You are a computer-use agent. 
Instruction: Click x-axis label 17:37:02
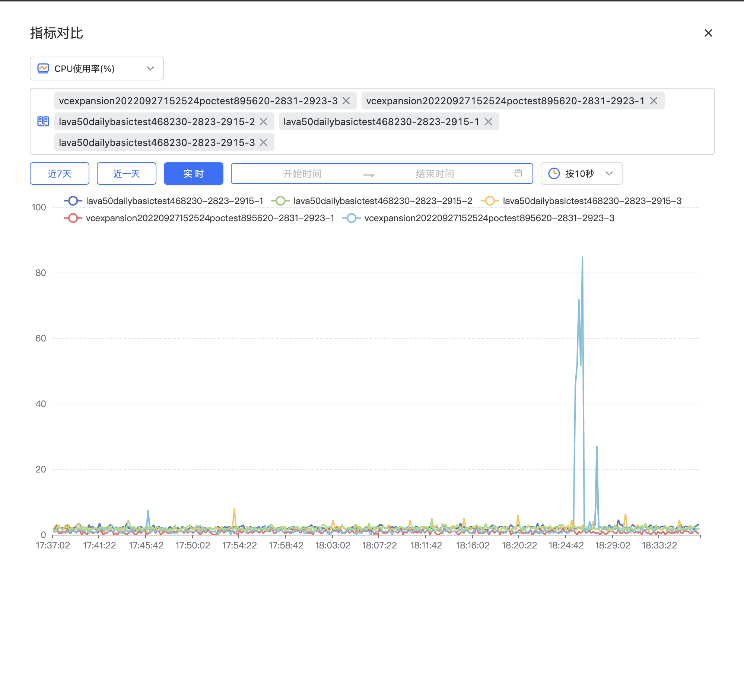coord(53,545)
